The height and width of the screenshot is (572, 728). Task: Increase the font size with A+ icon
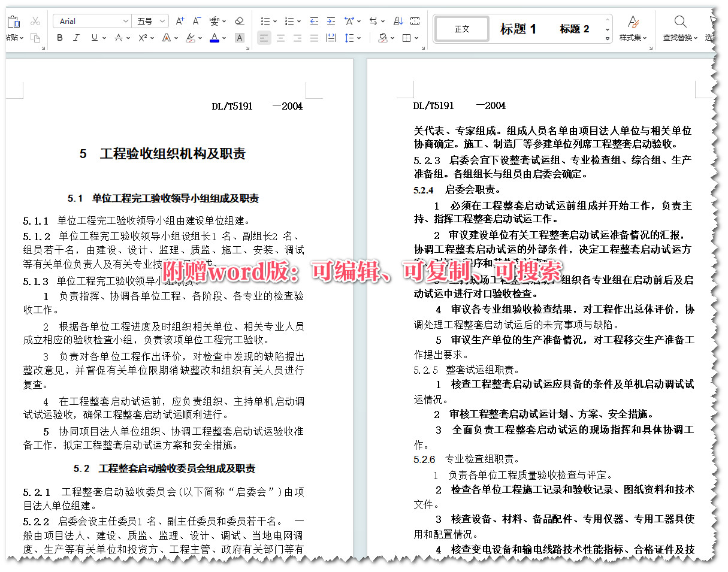tap(179, 20)
